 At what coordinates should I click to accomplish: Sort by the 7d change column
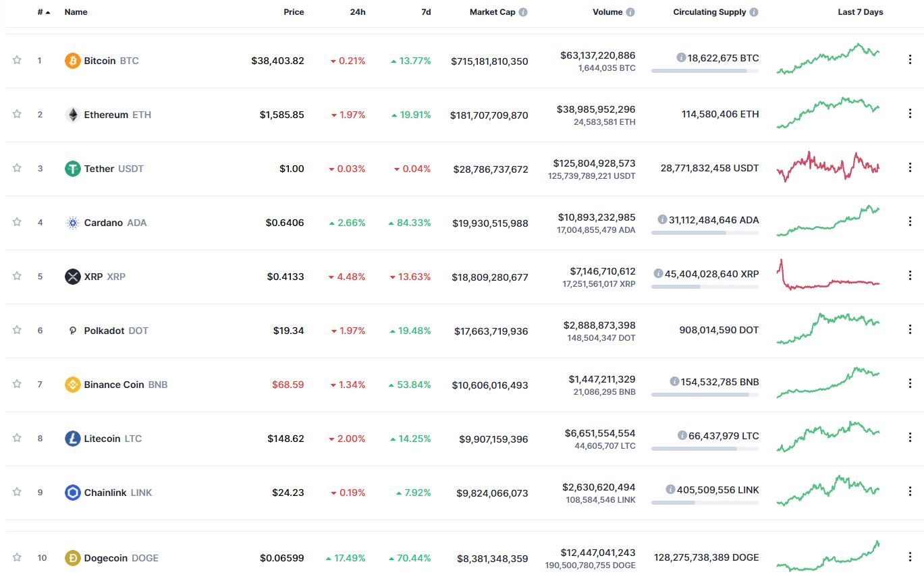426,12
